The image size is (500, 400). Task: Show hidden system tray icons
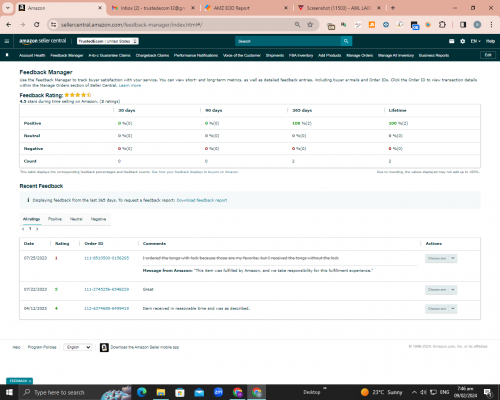point(414,392)
